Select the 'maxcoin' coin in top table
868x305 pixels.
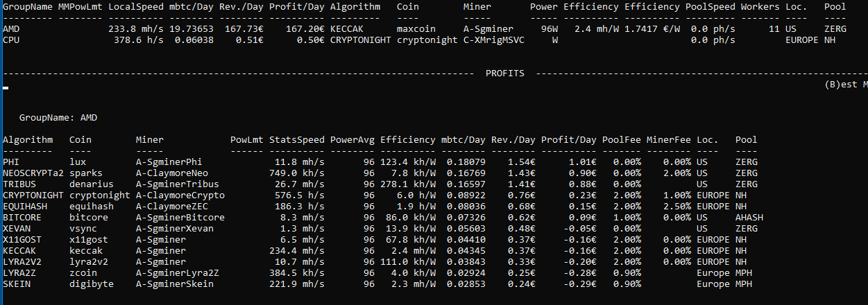(x=416, y=29)
